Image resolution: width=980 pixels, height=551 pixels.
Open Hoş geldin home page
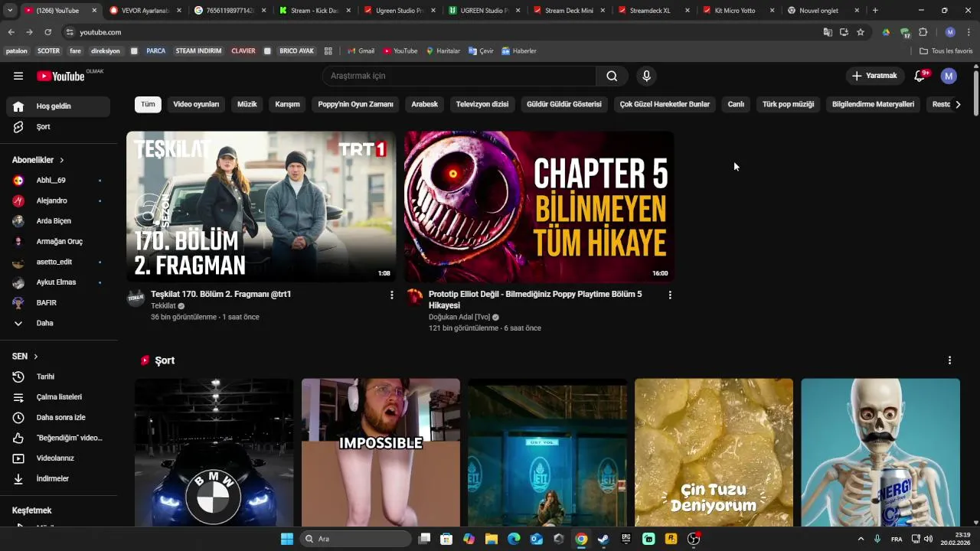[x=58, y=106]
